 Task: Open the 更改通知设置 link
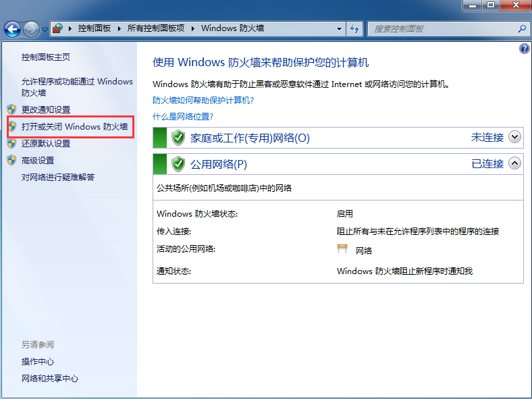click(x=46, y=109)
